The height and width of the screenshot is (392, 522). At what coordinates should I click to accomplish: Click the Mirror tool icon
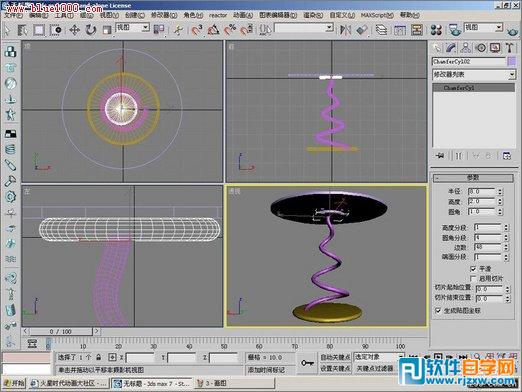coord(345,30)
